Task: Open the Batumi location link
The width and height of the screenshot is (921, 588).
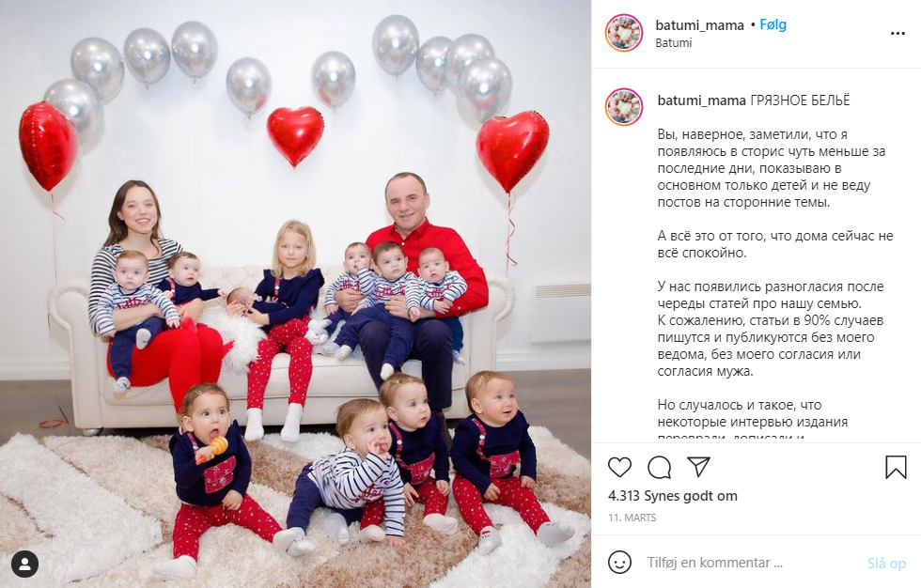Action: tap(674, 43)
